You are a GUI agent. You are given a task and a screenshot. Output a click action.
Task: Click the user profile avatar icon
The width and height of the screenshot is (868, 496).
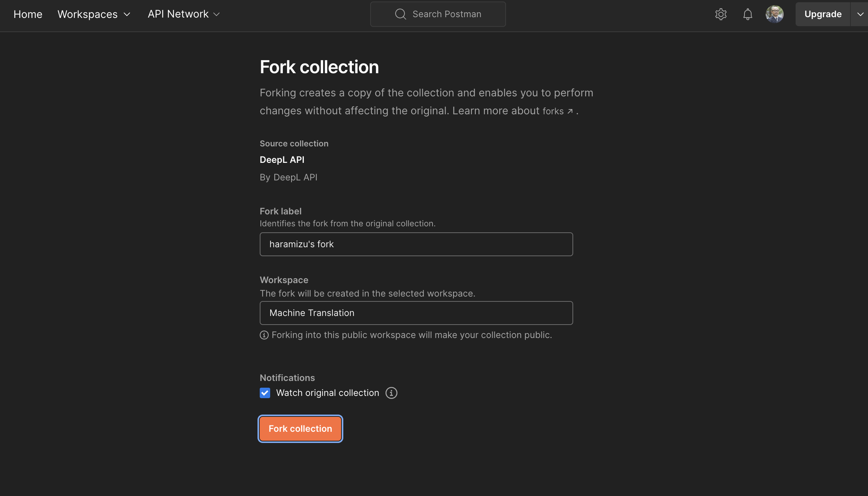pos(775,14)
